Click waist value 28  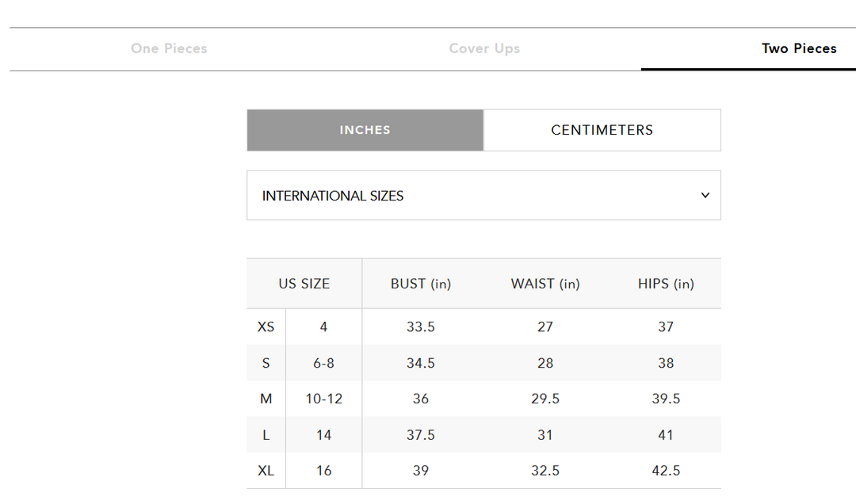[x=545, y=363]
